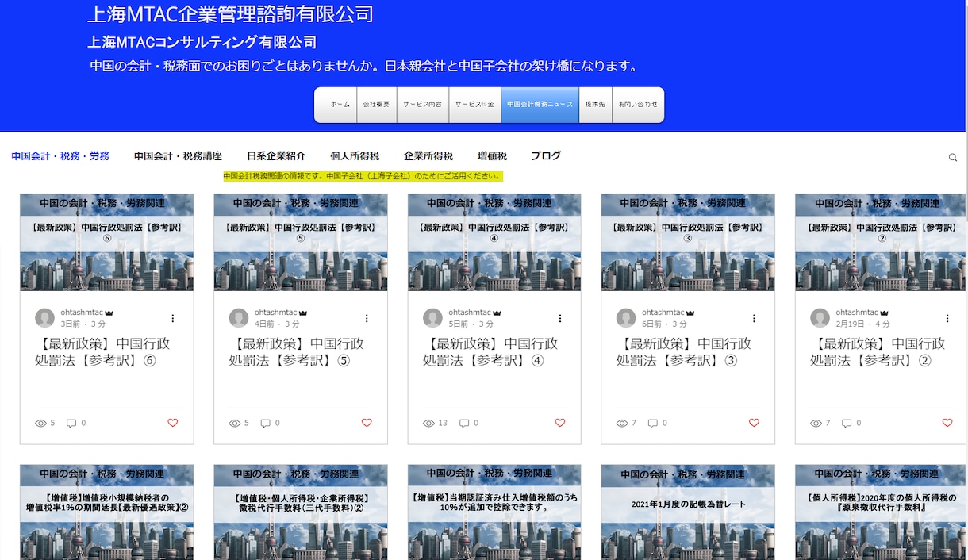Click comment icon on 行政処罰法 ③ post
The width and height of the screenshot is (968, 560).
pyautogui.click(x=652, y=424)
